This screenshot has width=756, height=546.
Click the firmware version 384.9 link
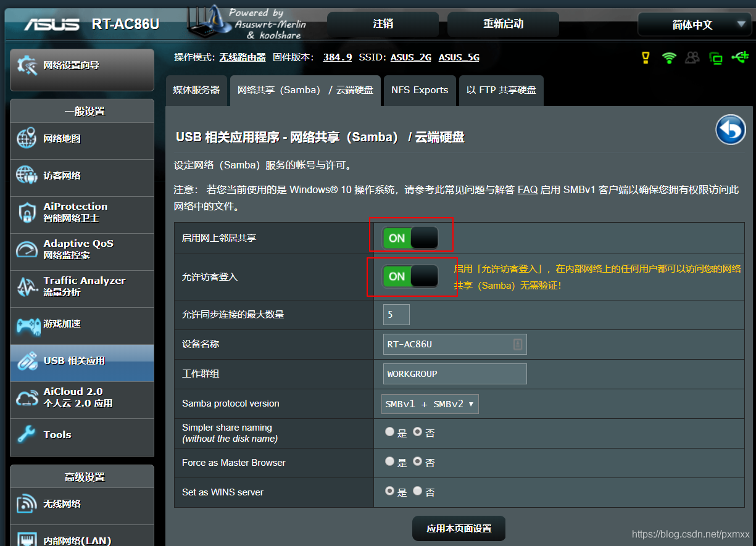tap(338, 57)
